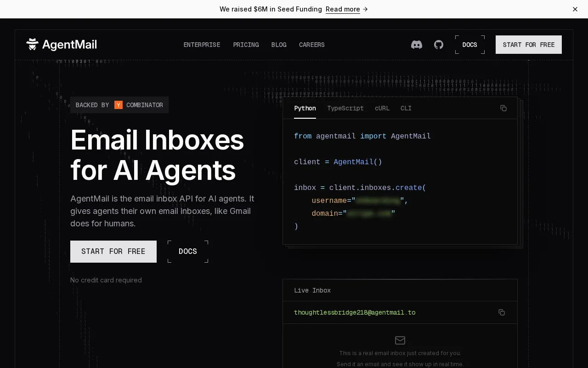Go to the Blog page
Screen dimensions: 588x368
279,45
